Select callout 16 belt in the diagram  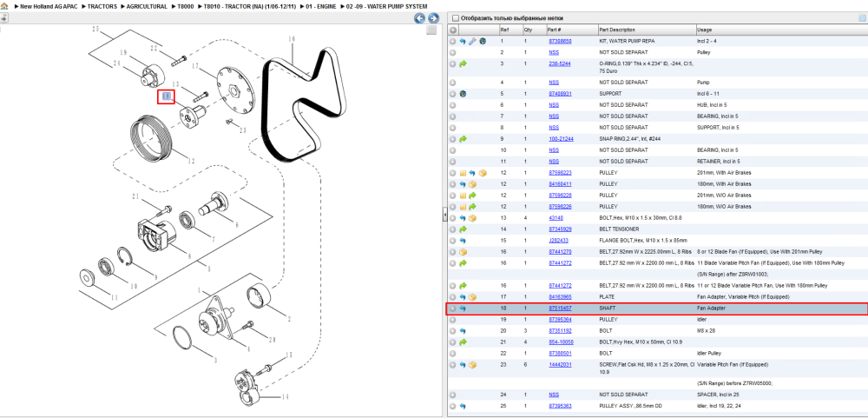[292, 39]
